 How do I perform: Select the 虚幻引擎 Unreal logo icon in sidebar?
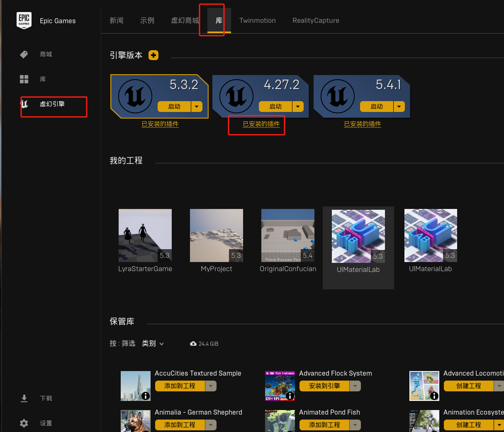tap(24, 104)
